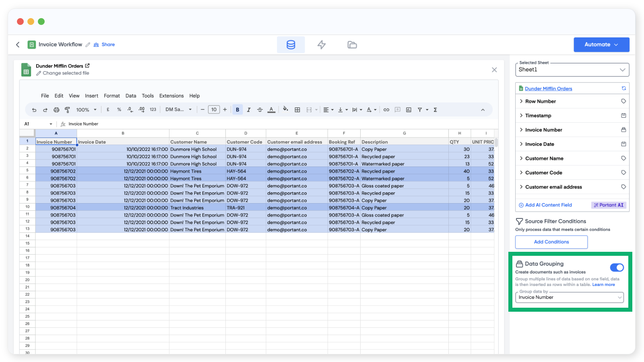Select the borders icon in toolbar
Image resolution: width=644 pixels, height=362 pixels.
(x=297, y=110)
